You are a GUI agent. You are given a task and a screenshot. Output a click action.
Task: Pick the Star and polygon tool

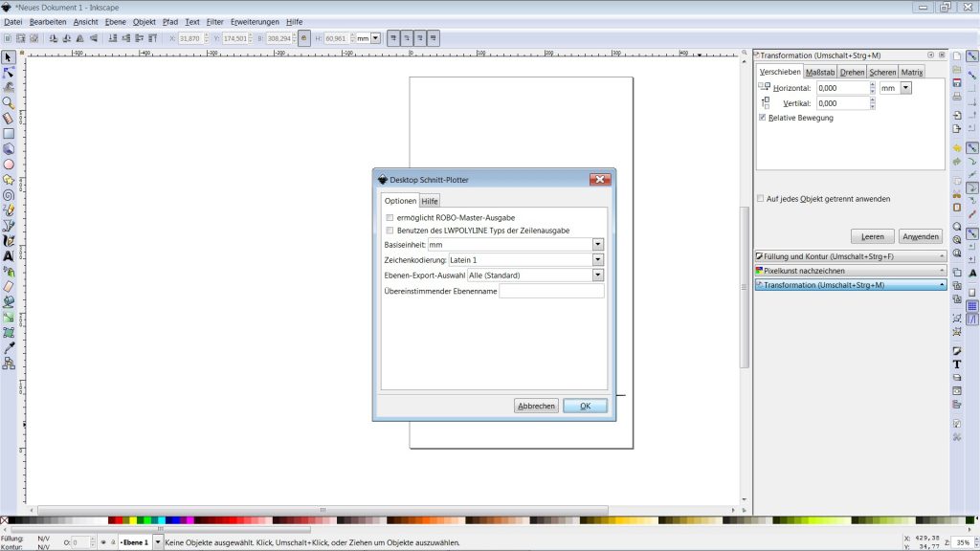pos(9,179)
